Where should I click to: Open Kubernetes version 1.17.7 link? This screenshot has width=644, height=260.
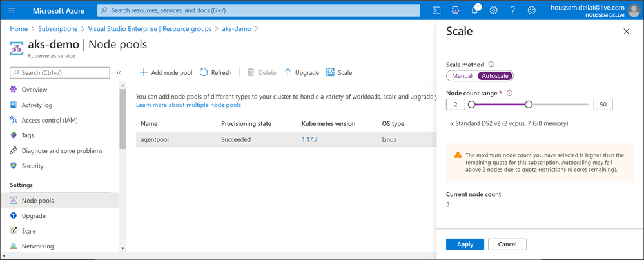309,139
